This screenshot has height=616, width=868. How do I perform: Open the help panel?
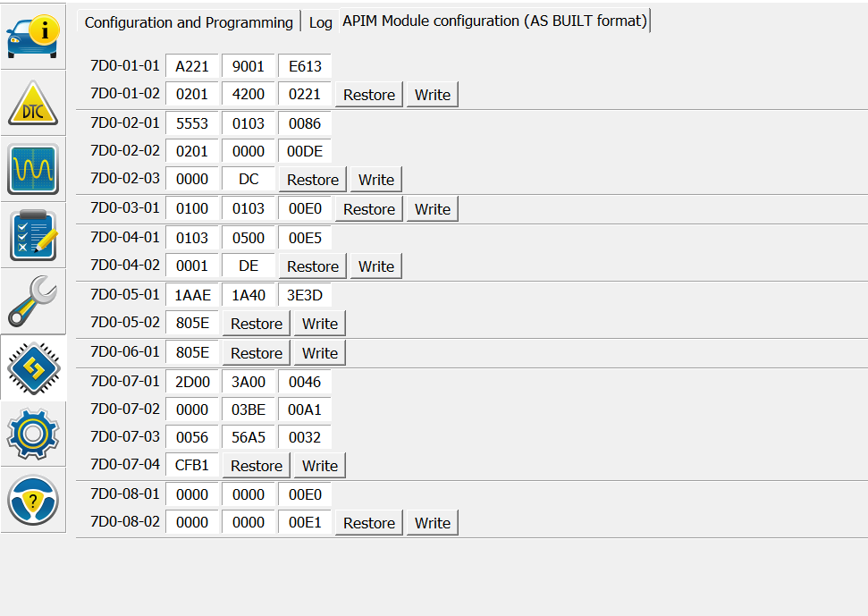32,502
